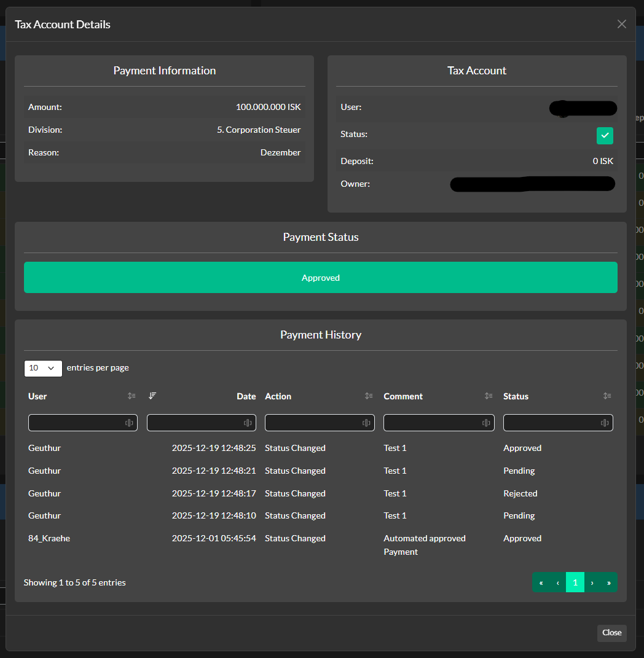Image resolution: width=644 pixels, height=658 pixels.
Task: Jump to last page with double-right arrow
Action: point(609,582)
